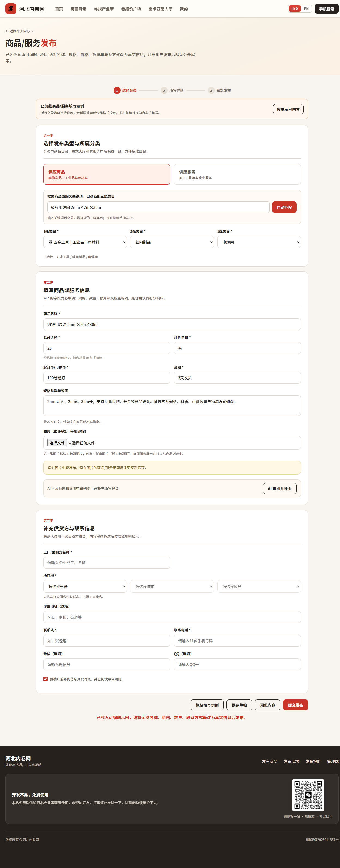Click the red 提交发布 button
Screen dimensions: 340x868
296,705
